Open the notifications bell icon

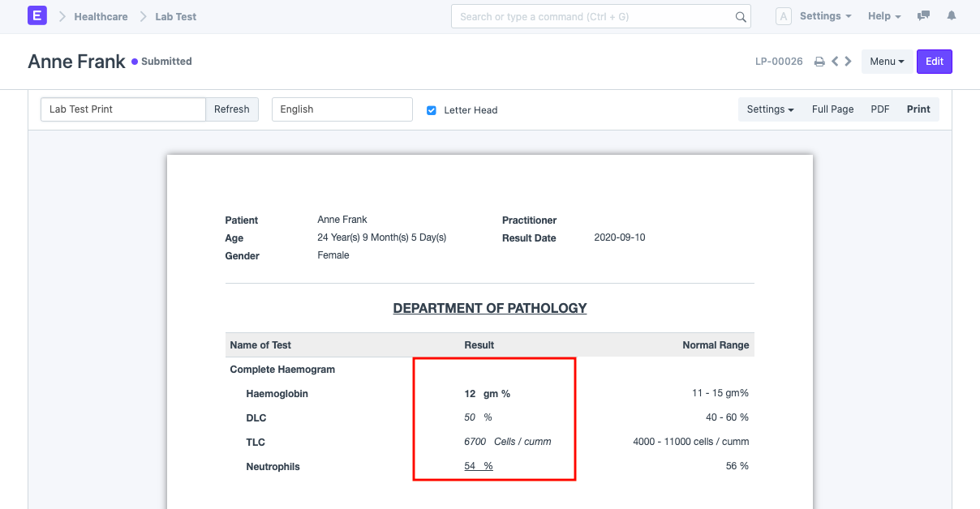(952, 16)
